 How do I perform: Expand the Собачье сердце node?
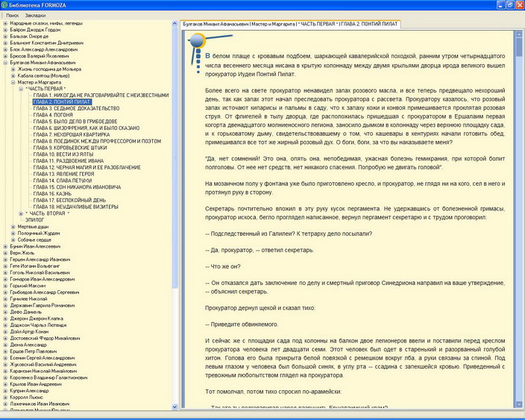[x=13, y=239]
